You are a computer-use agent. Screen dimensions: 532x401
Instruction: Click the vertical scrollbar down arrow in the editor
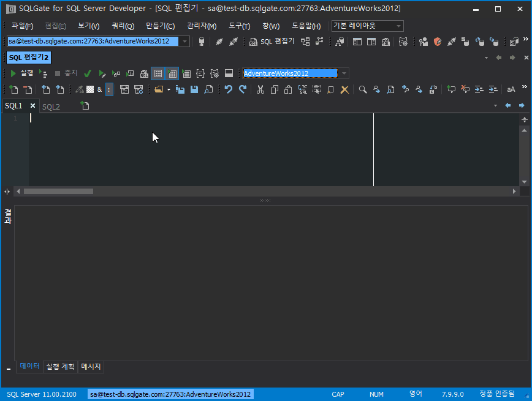coord(525,182)
